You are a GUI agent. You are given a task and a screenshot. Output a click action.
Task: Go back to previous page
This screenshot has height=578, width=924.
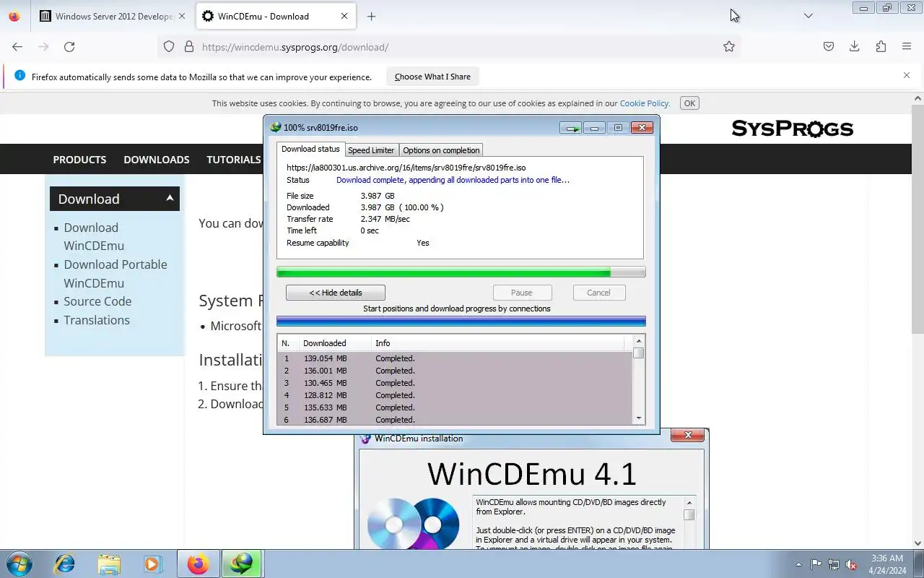click(x=17, y=46)
